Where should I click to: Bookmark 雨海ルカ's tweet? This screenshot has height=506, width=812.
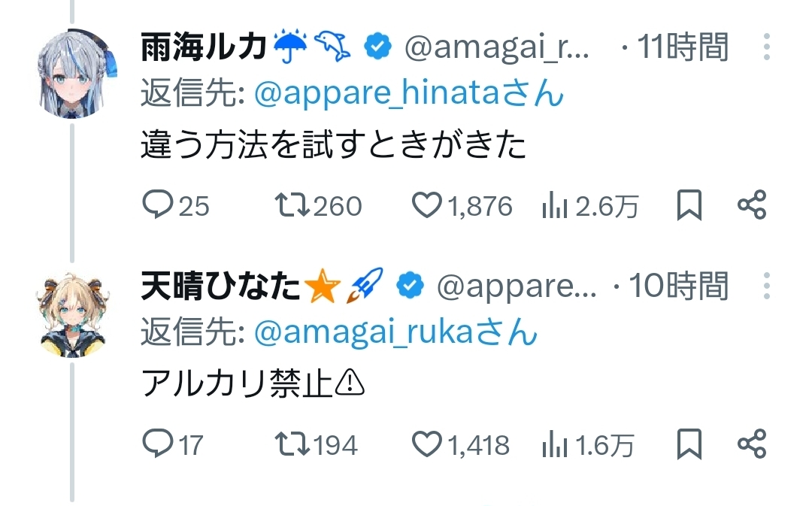[x=689, y=205]
